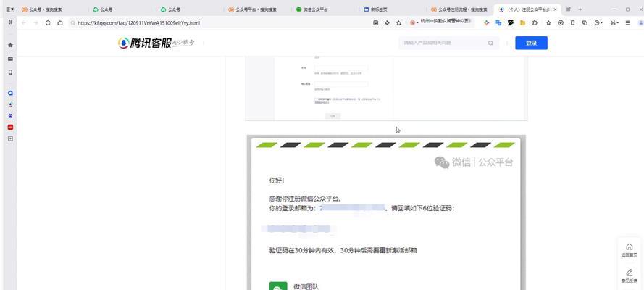Viewport: 644px width, 290px height.
Task: Click the browser back arrow
Action: pyautogui.click(x=23, y=23)
